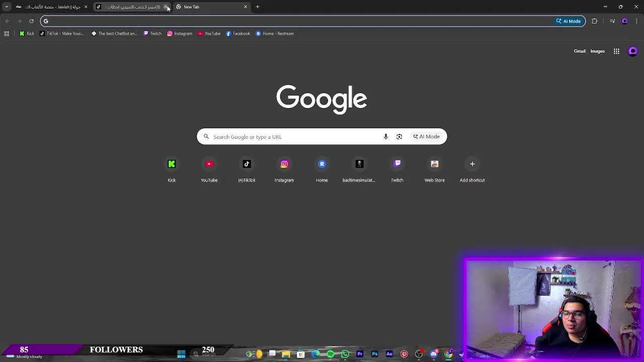Image resolution: width=644 pixels, height=362 pixels.
Task: Open After Effects from the taskbar
Action: (389, 354)
